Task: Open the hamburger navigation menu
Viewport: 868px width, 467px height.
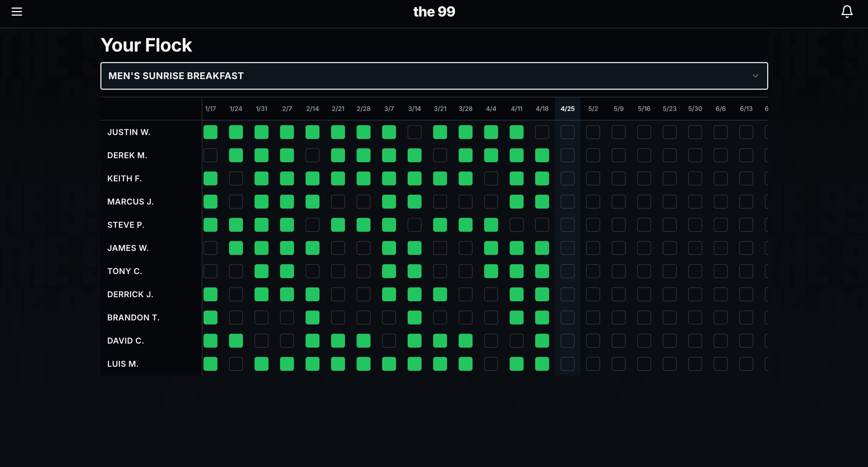Action: tap(17, 12)
